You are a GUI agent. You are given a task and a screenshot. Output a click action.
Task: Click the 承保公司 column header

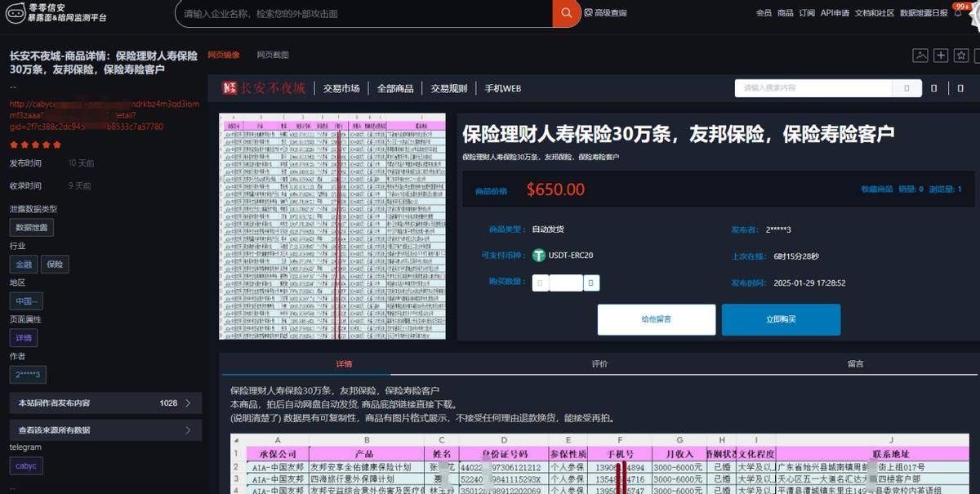coord(277,453)
